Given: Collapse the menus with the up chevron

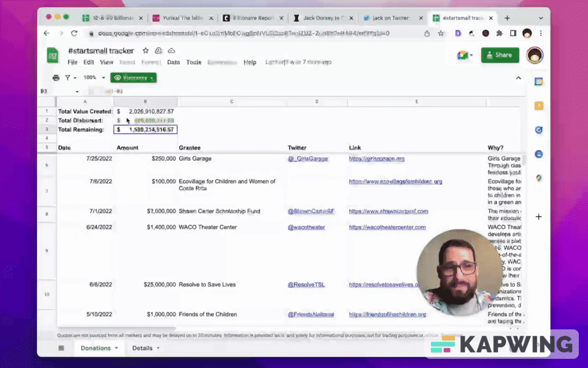Looking at the screenshot, I should [x=519, y=78].
